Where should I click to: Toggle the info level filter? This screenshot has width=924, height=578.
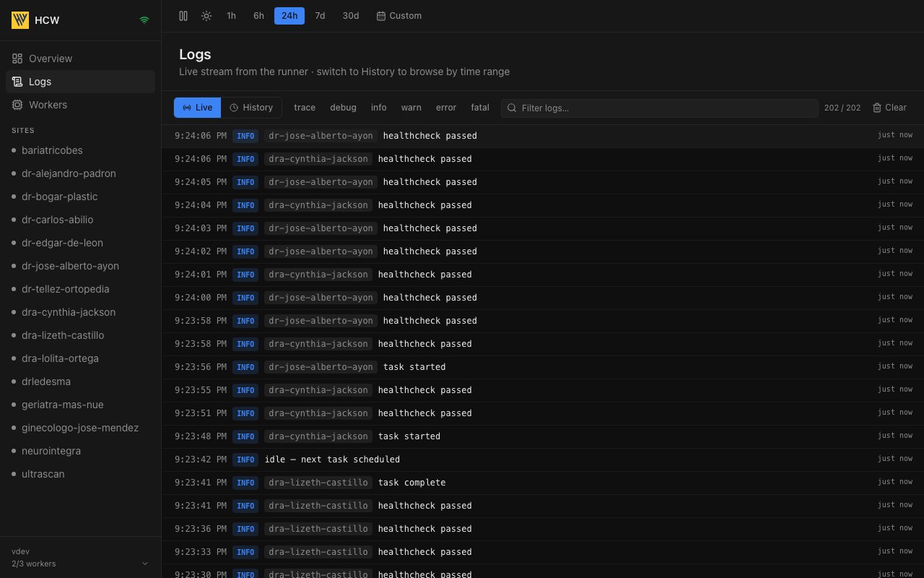(x=379, y=108)
